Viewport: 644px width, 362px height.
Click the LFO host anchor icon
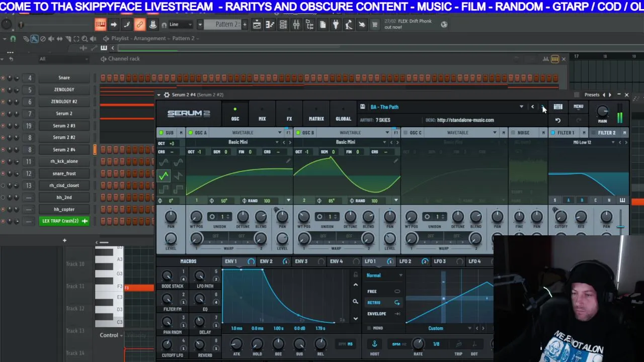click(x=374, y=344)
